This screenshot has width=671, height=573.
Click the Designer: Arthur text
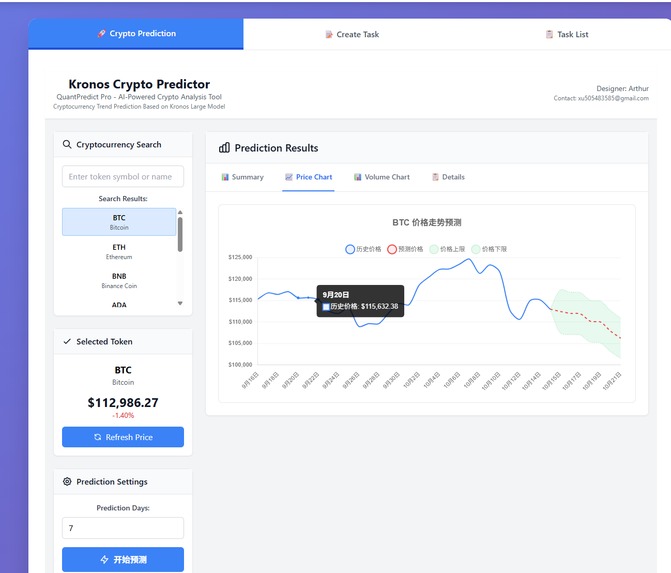[623, 89]
